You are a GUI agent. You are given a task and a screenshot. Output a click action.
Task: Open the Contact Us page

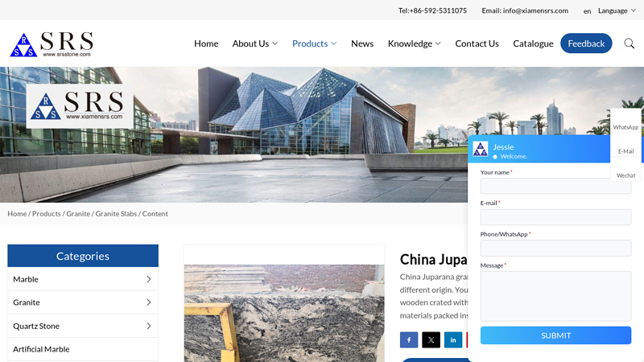pyautogui.click(x=477, y=43)
